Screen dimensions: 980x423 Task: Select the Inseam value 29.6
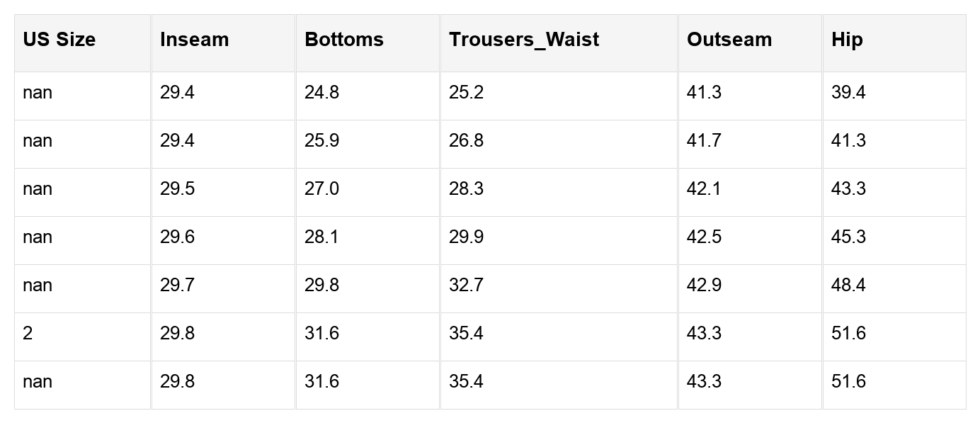[x=178, y=237]
